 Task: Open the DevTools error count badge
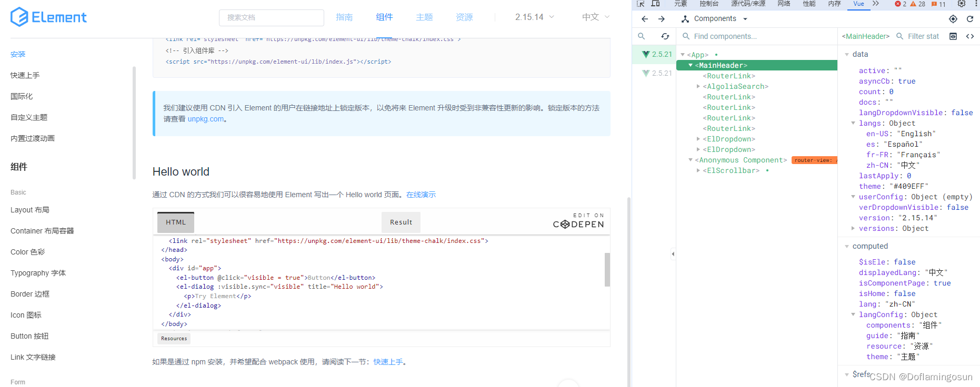pos(901,4)
